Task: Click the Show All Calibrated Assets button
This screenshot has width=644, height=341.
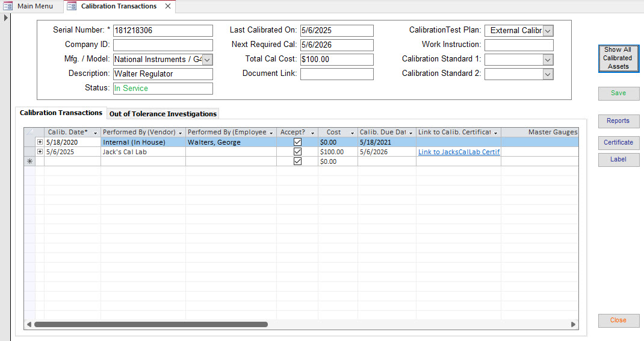Action: click(618, 58)
